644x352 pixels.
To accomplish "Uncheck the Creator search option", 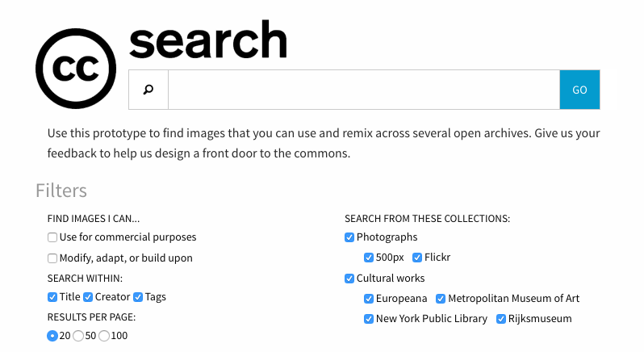I will (89, 297).
